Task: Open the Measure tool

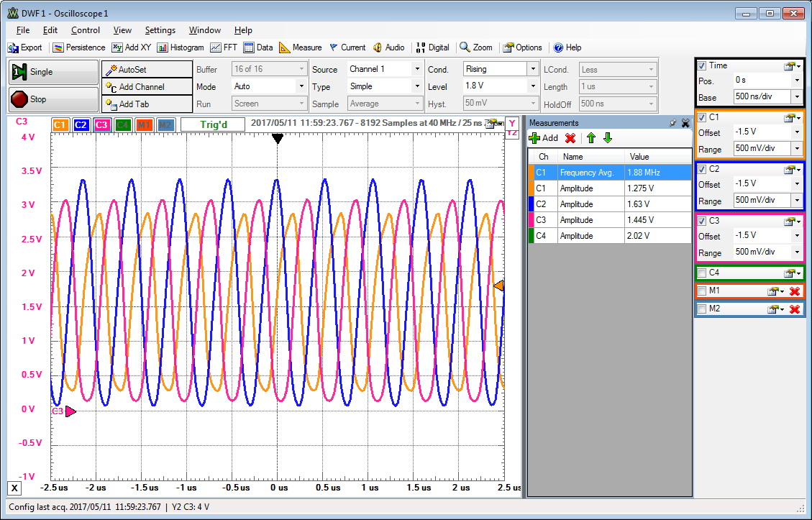Action: 300,47
